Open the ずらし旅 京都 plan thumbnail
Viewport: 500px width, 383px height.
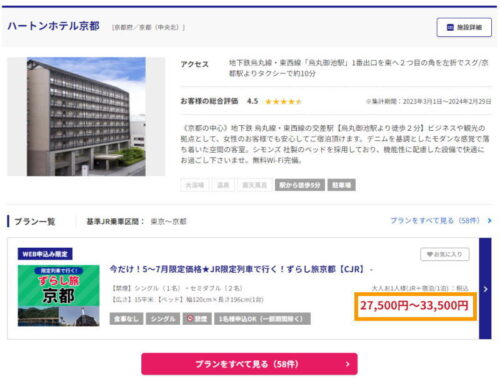pyautogui.click(x=59, y=295)
